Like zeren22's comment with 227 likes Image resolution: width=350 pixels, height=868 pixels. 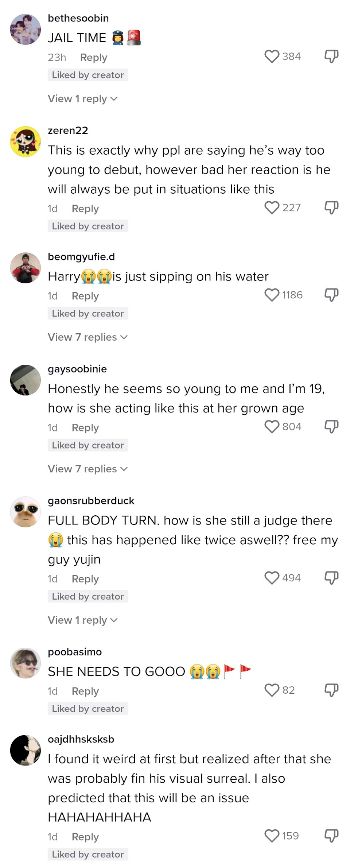pos(272,208)
